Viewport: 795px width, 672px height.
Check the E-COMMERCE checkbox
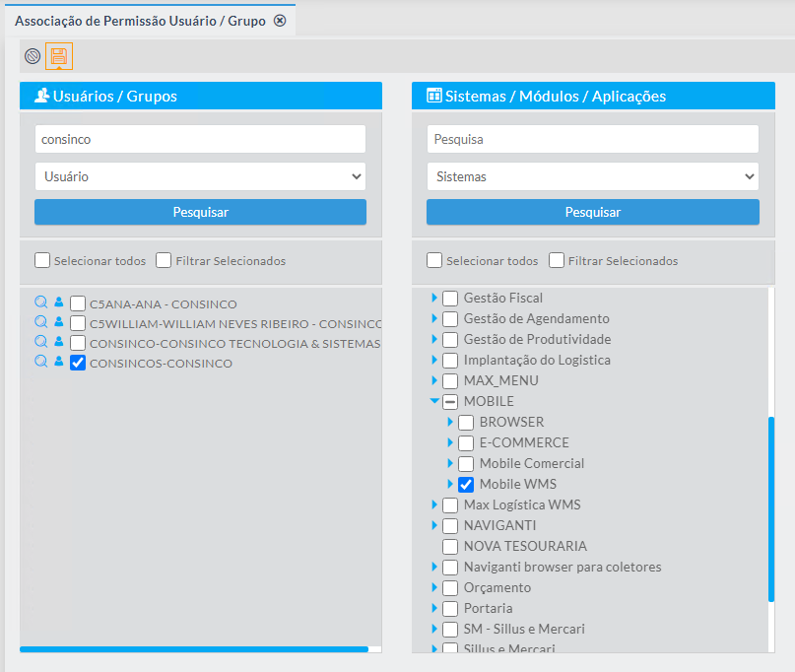tap(466, 442)
